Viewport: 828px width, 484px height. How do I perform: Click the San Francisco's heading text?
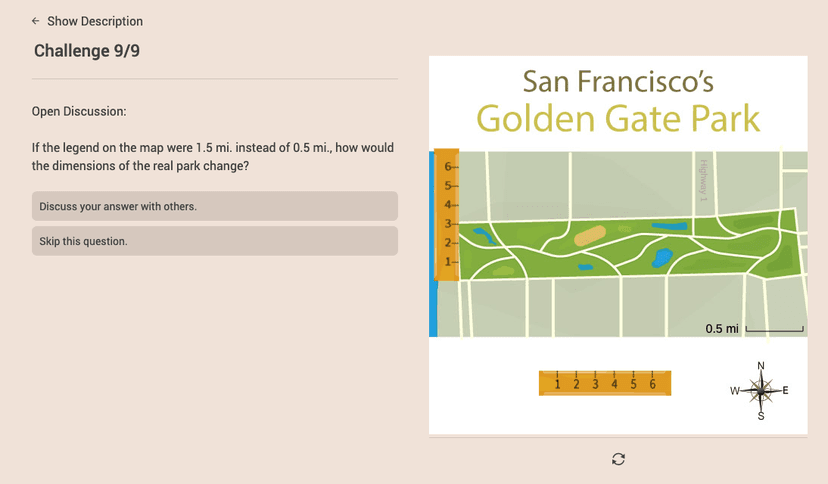coord(618,82)
